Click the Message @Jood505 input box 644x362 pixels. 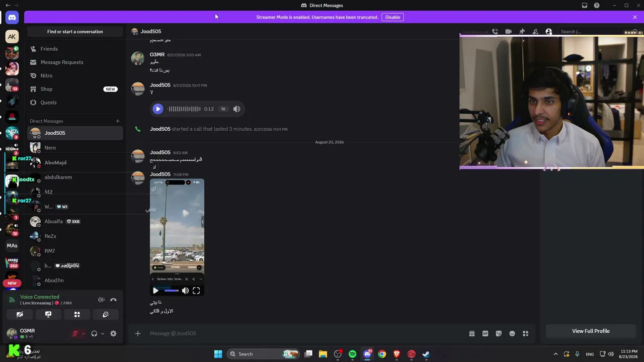307,333
